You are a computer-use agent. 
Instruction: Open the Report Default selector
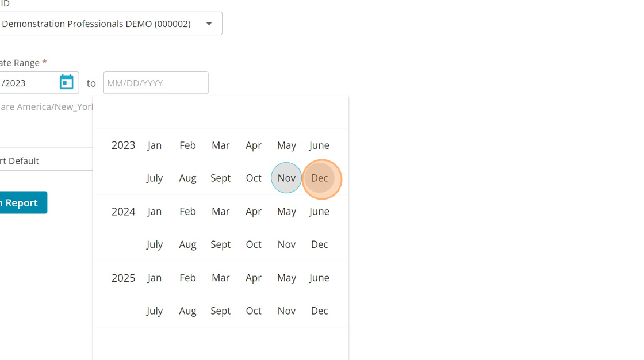pos(40,160)
